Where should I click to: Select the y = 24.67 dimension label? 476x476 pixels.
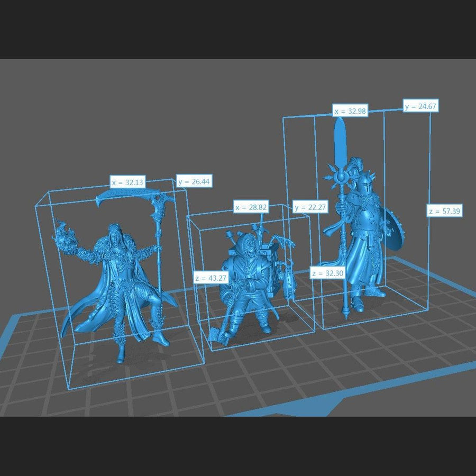pyautogui.click(x=422, y=106)
